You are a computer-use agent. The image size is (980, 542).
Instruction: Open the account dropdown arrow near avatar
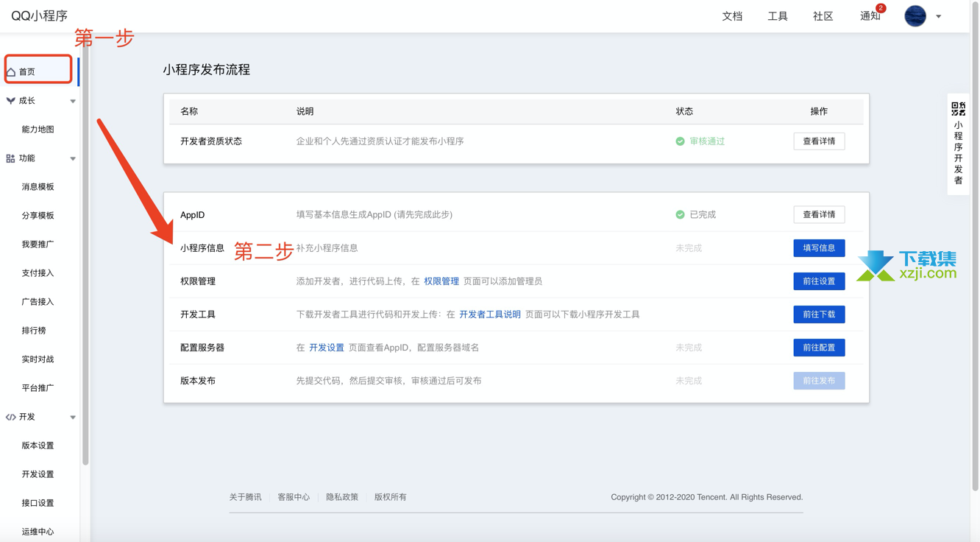click(x=939, y=16)
